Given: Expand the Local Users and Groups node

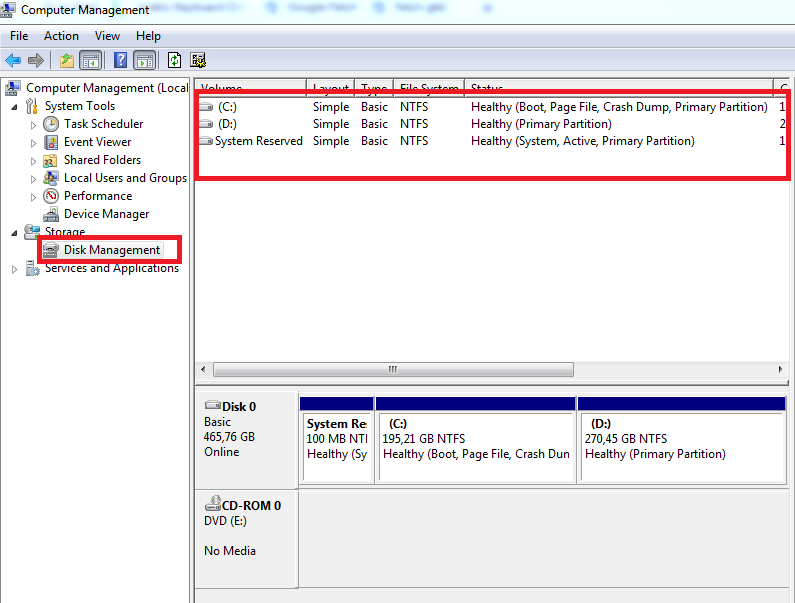Looking at the screenshot, I should click(x=33, y=179).
